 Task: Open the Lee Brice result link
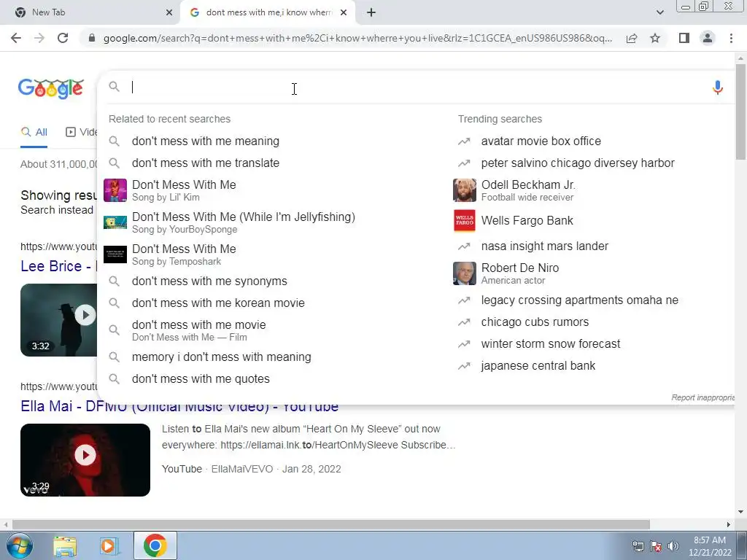click(58, 265)
